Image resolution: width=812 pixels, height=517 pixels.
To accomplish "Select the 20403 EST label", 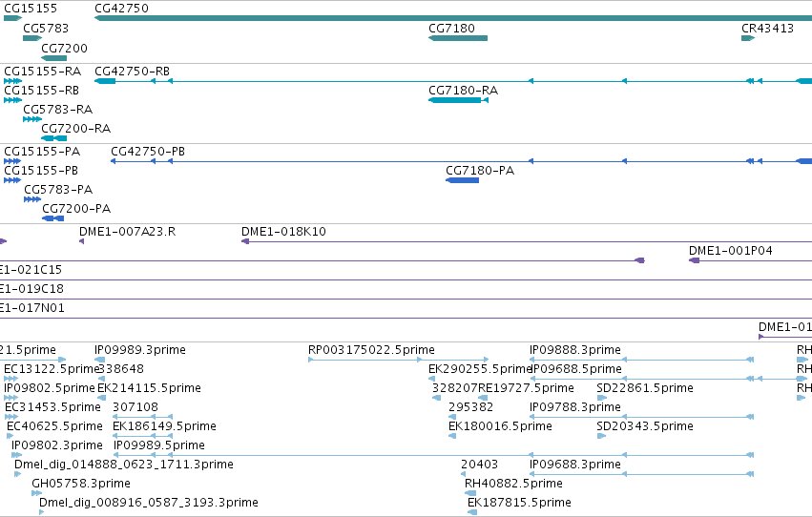I will tap(480, 465).
